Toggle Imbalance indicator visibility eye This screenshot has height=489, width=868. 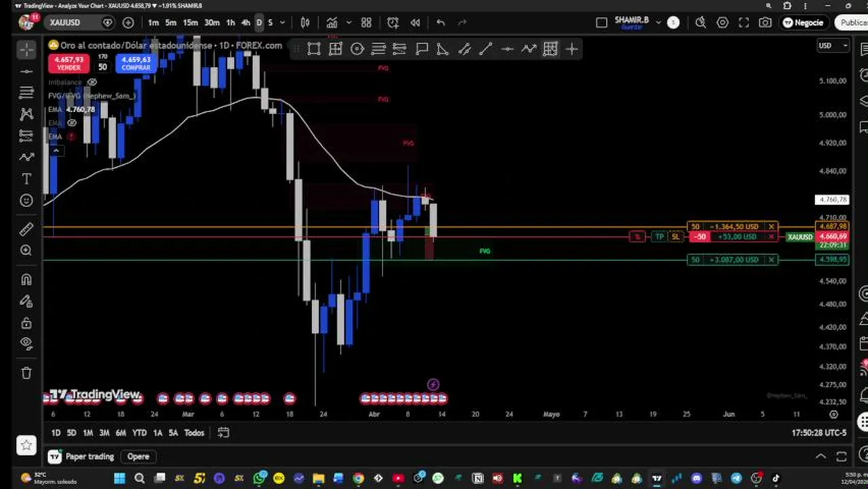92,82
